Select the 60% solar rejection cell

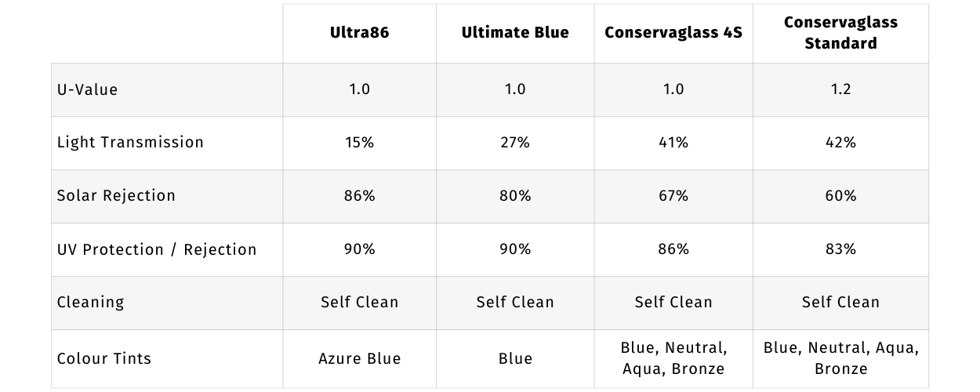[x=840, y=195]
